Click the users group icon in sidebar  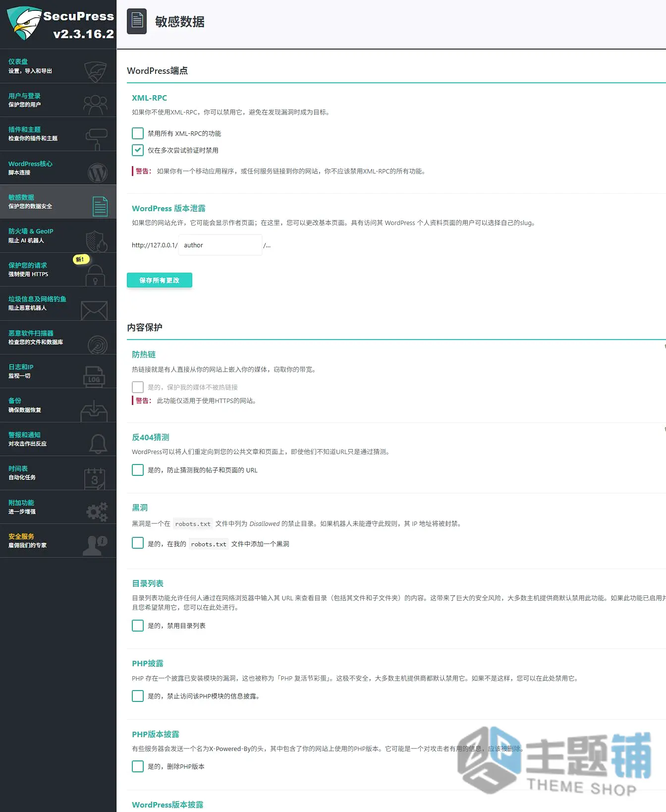96,105
